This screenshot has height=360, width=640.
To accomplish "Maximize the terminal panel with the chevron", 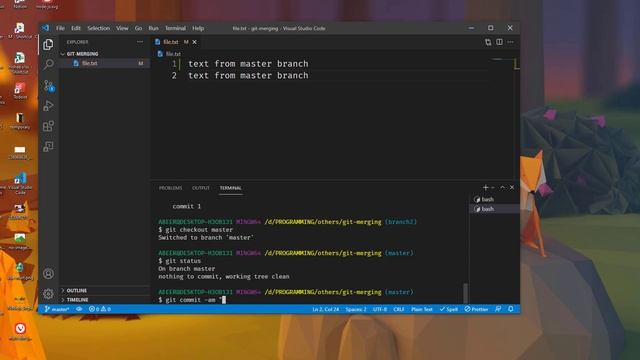I will tap(502, 187).
